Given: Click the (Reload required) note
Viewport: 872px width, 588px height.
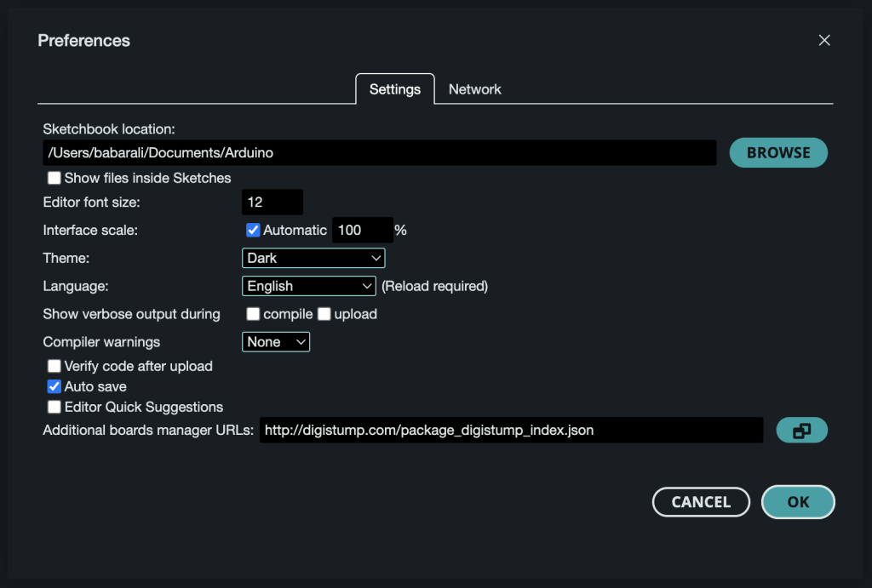Looking at the screenshot, I should 434,286.
